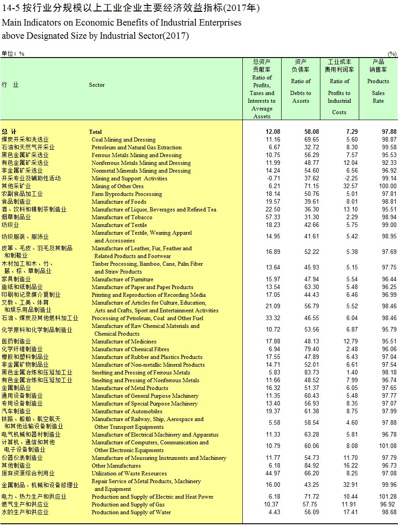Click Chinese label '烟草制品业'
Image resolution: width=398 pixels, height=532 pixels.
click(x=16, y=217)
